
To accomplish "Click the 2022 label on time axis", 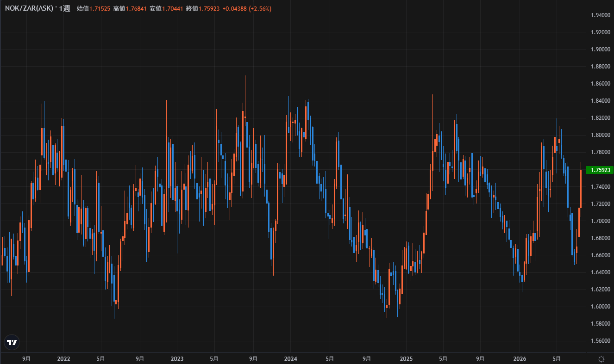I will coord(63,358).
